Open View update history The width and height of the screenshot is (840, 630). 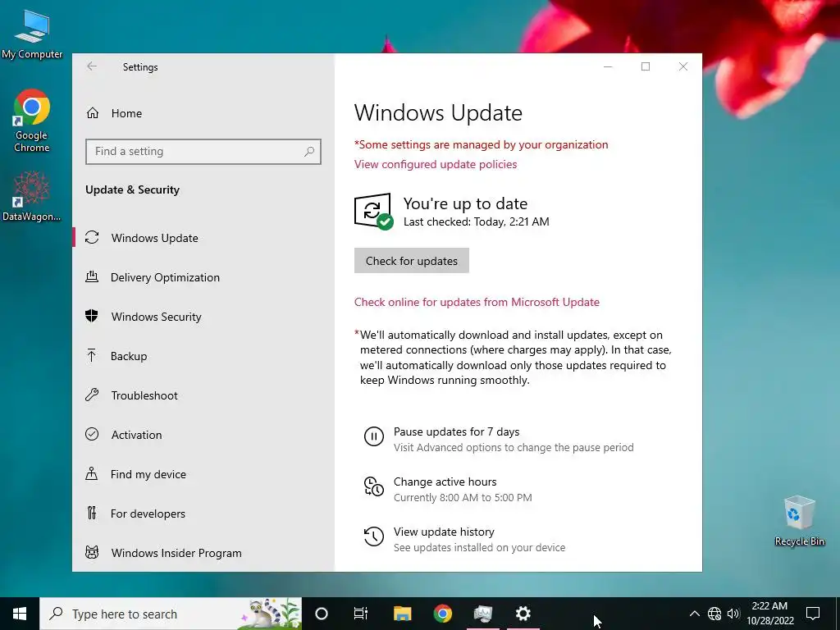pos(444,532)
